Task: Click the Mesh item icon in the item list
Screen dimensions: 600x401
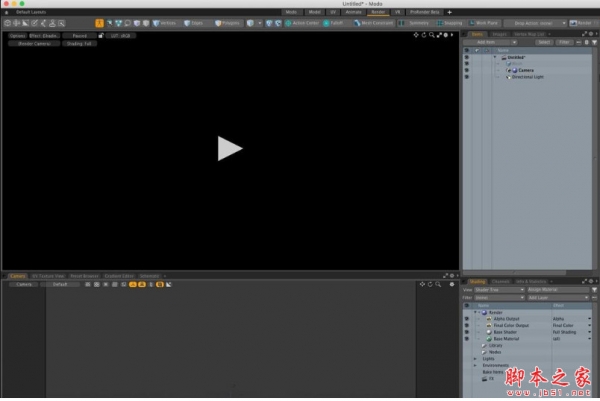Action: click(509, 64)
